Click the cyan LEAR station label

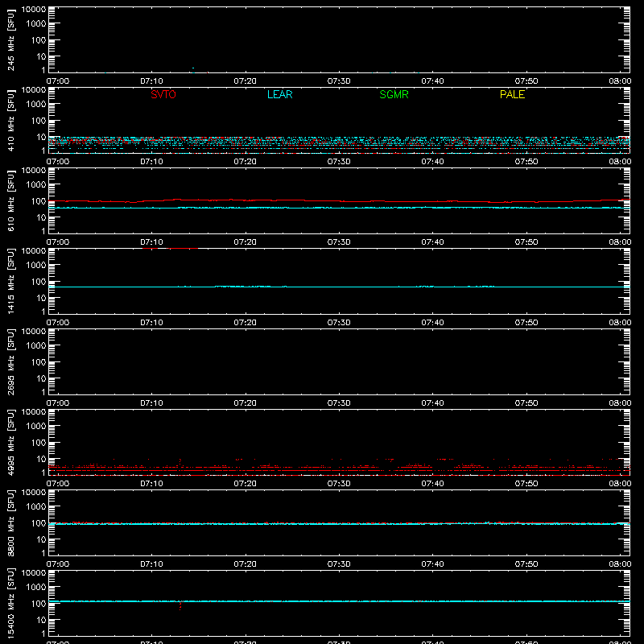279,94
